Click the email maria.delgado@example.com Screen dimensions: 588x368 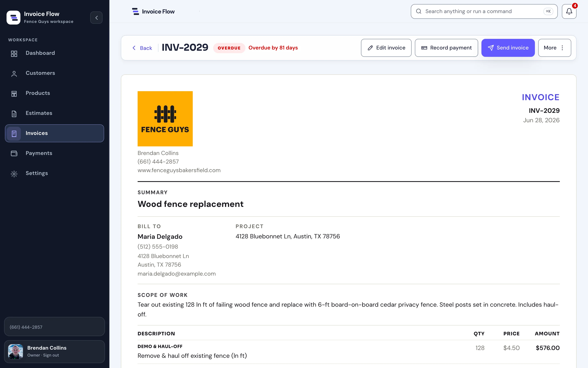(x=177, y=274)
